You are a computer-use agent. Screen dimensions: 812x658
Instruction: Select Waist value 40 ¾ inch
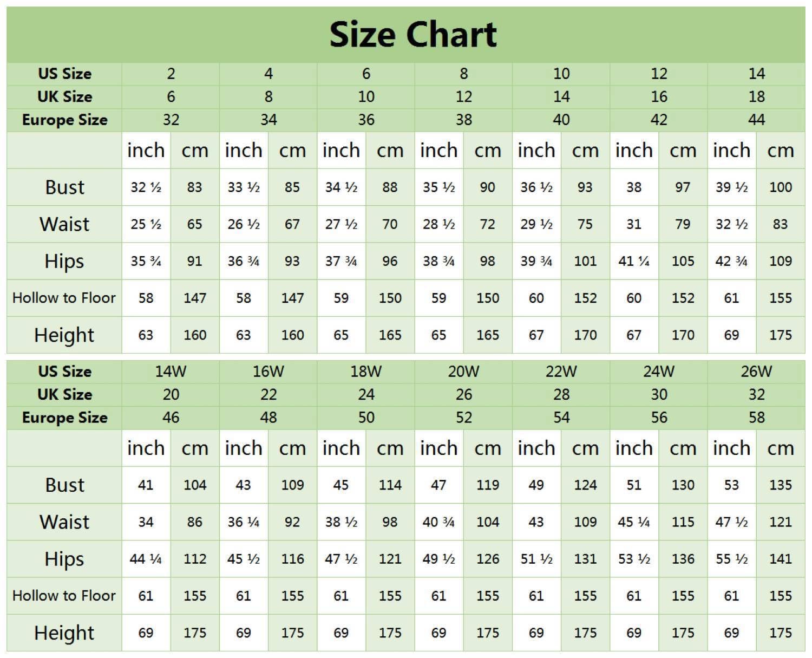coord(438,522)
